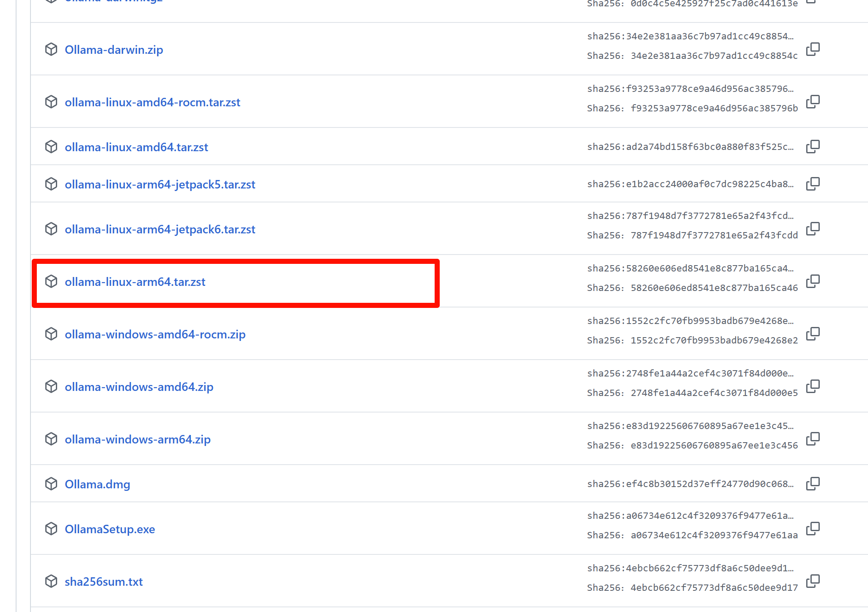Screen dimensions: 868x612
Task: Copy SHA256 for ollama-windows-arm64.zip
Action: point(813,439)
